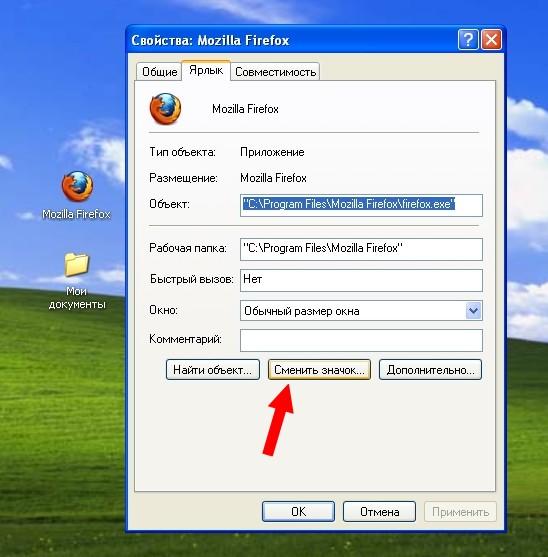Click into the Рабочая папка field
The width and height of the screenshot is (548, 557).
(x=361, y=249)
